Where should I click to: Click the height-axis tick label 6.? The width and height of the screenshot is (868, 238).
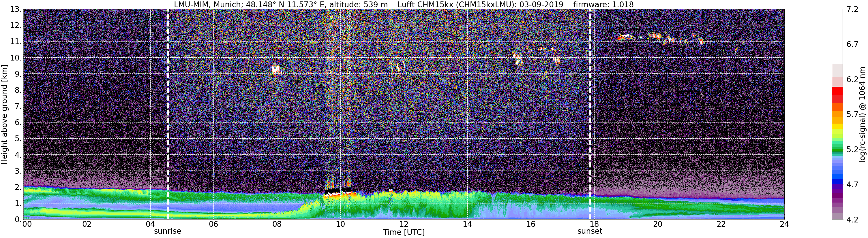[x=18, y=122]
